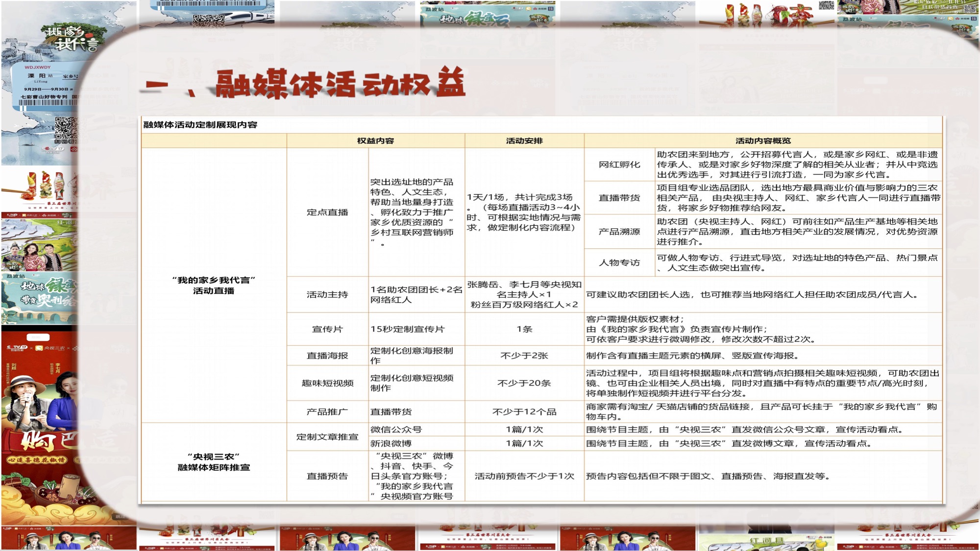Click the table title 融媒体活动定制展现内容
980x551 pixels.
tap(200, 125)
